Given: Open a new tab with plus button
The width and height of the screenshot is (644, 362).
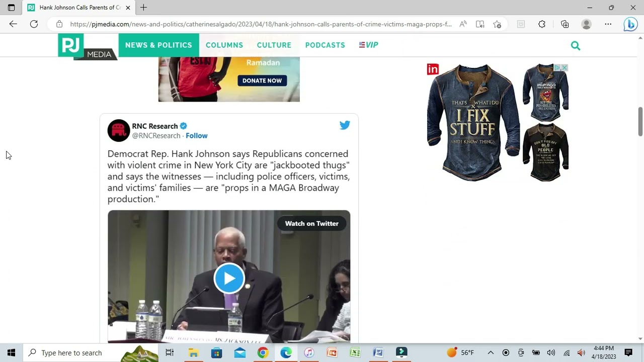Looking at the screenshot, I should coord(144,8).
